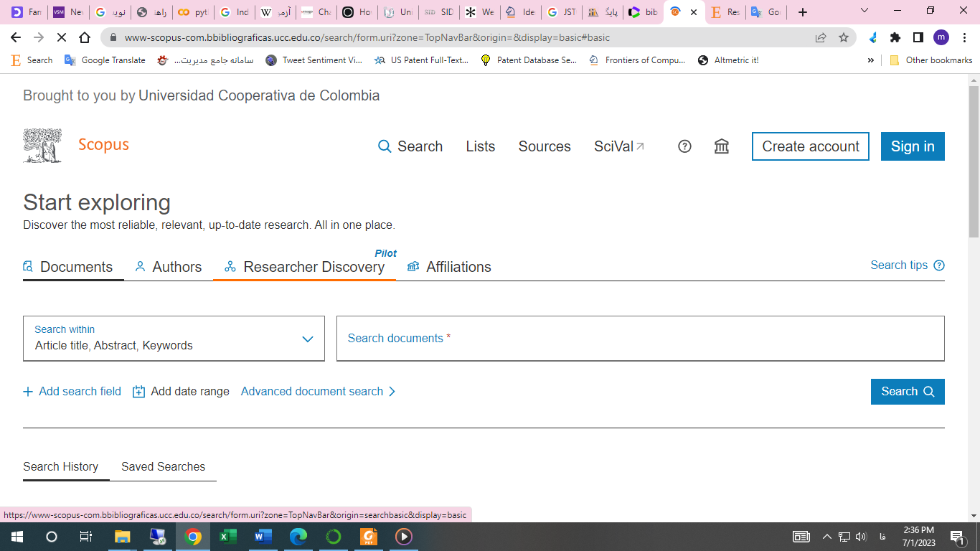
Task: Click the browser forward arrow
Action: pyautogui.click(x=39, y=37)
